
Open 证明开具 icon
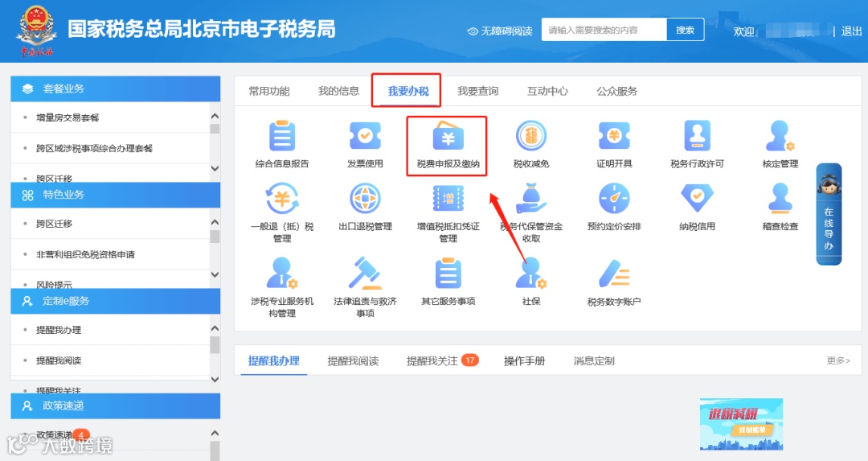[614, 136]
